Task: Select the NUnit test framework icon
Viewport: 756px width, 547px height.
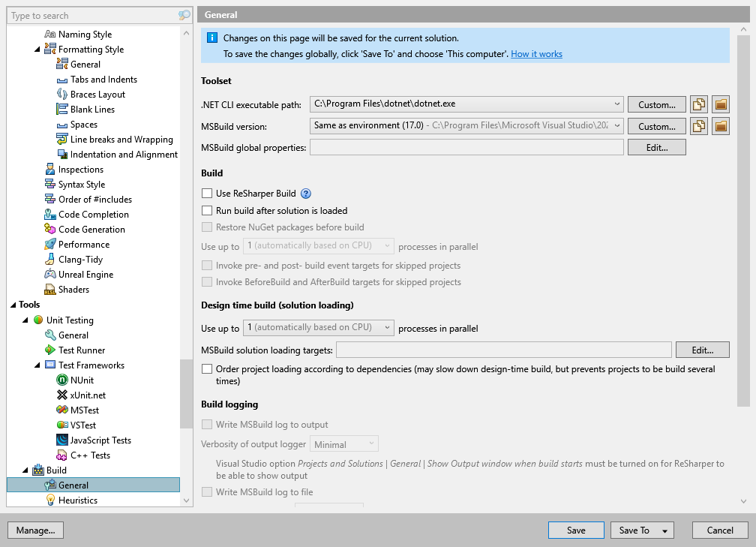Action: [x=63, y=380]
